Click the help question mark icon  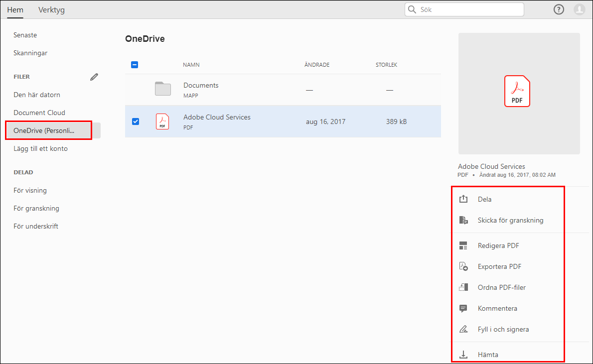[x=559, y=9]
